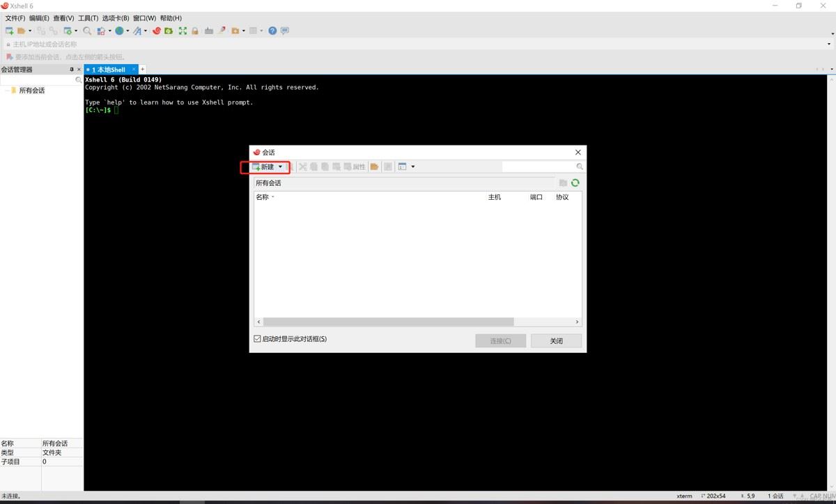836x504 pixels.
Task: Select 所有会话 folder in session manager tree
Action: click(31, 90)
